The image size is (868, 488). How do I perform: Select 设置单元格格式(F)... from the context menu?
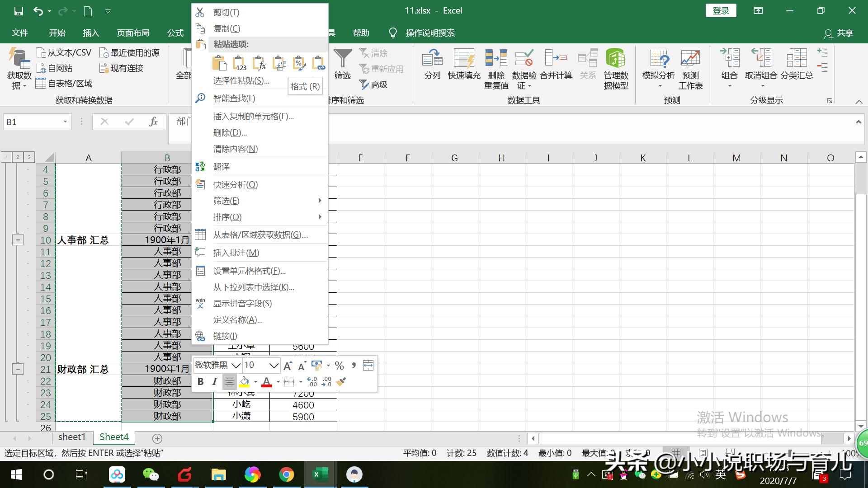[x=249, y=271]
